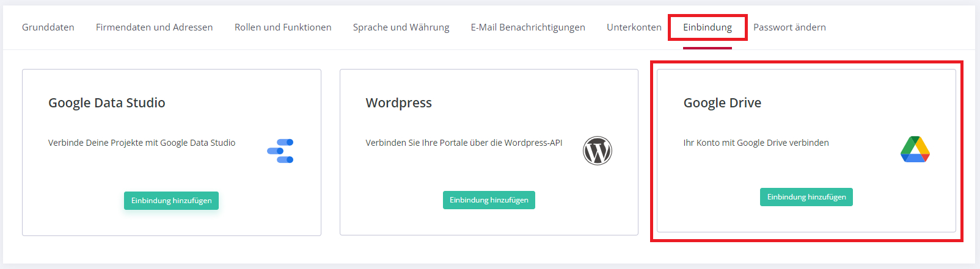The height and width of the screenshot is (269, 980).
Task: Go to E-Mail Benachrichtigungen tab
Action: tap(528, 27)
